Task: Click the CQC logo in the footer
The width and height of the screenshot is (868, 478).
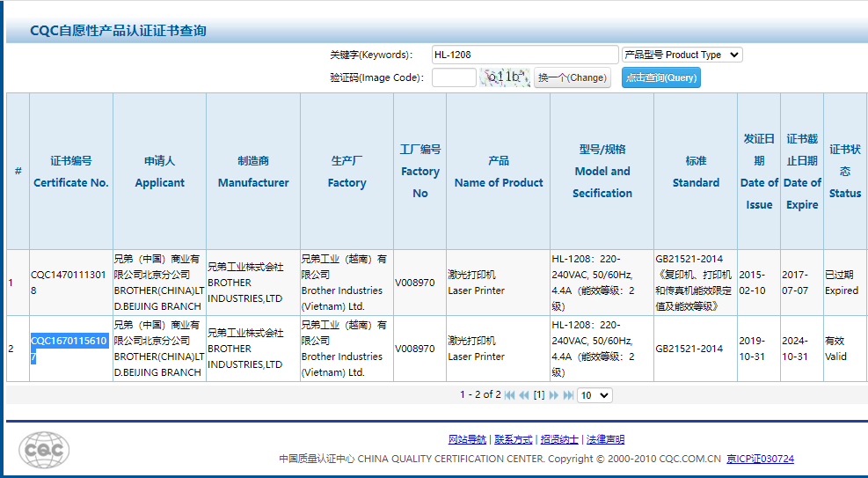Action: pos(44,450)
